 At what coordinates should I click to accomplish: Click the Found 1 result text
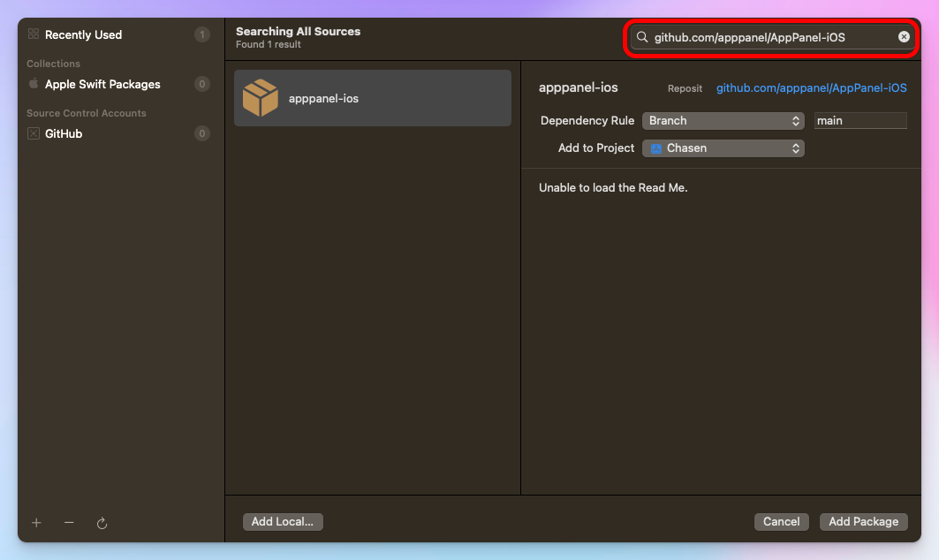268,44
